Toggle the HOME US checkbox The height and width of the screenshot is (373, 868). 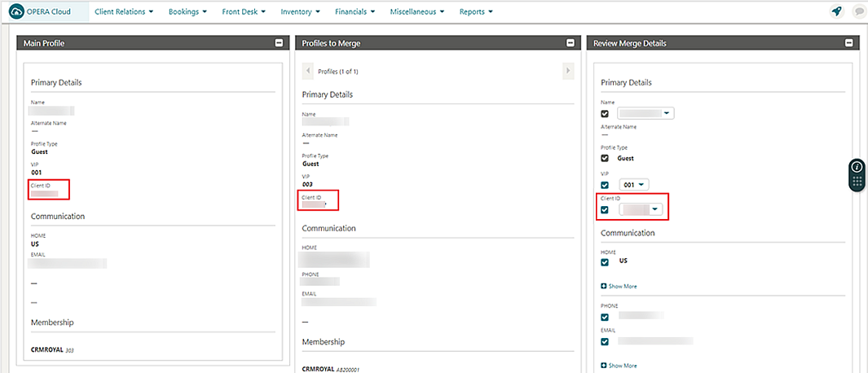pyautogui.click(x=605, y=262)
